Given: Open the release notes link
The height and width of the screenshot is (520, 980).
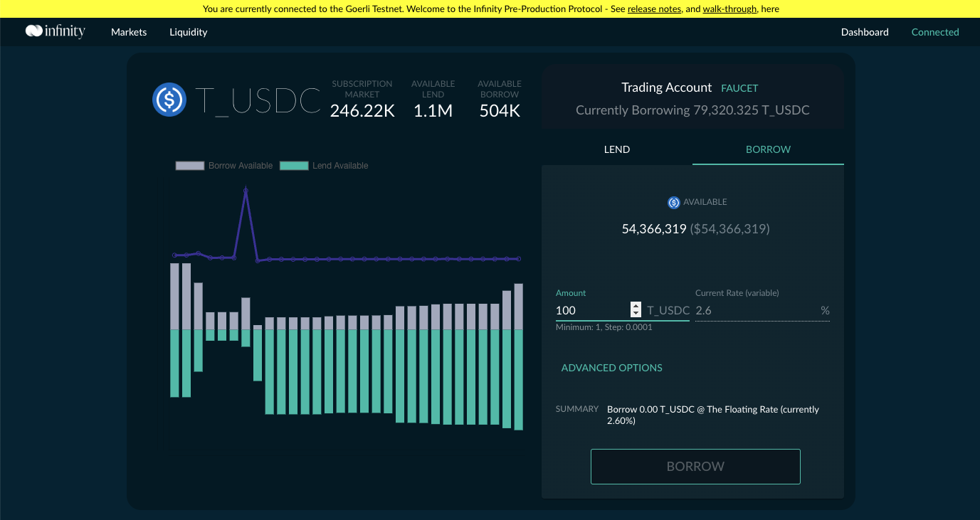Looking at the screenshot, I should pos(654,9).
